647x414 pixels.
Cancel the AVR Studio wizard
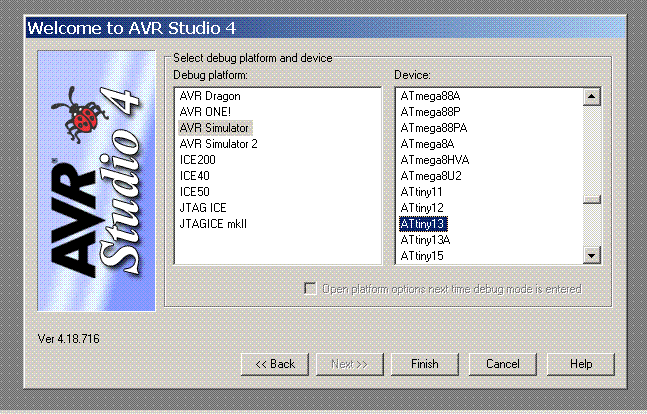click(x=503, y=364)
